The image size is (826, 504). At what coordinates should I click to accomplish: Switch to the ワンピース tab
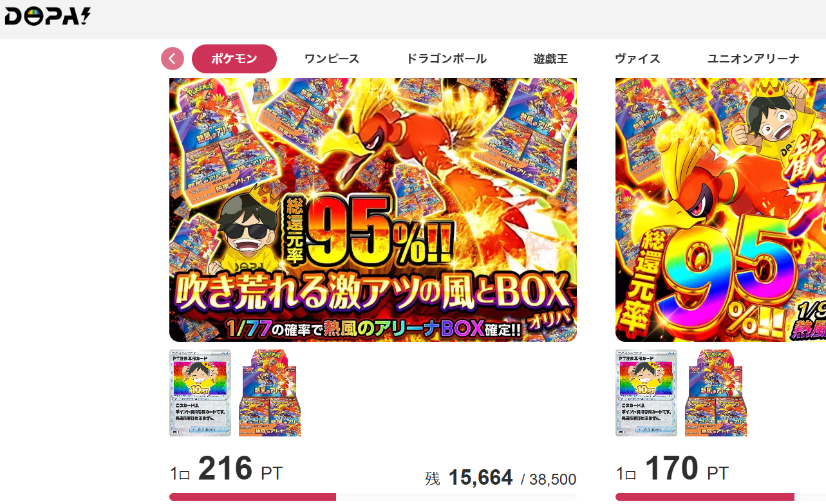(332, 59)
